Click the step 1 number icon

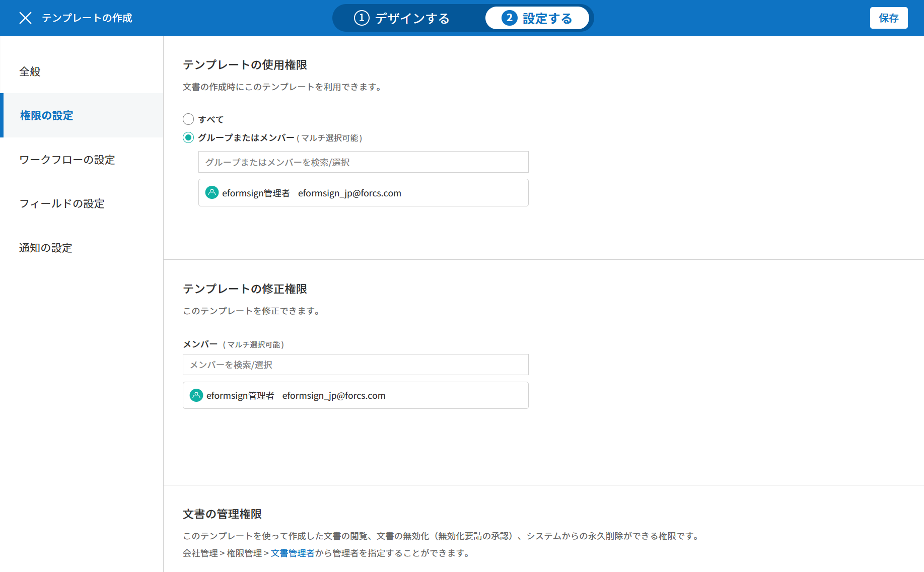pyautogui.click(x=362, y=18)
